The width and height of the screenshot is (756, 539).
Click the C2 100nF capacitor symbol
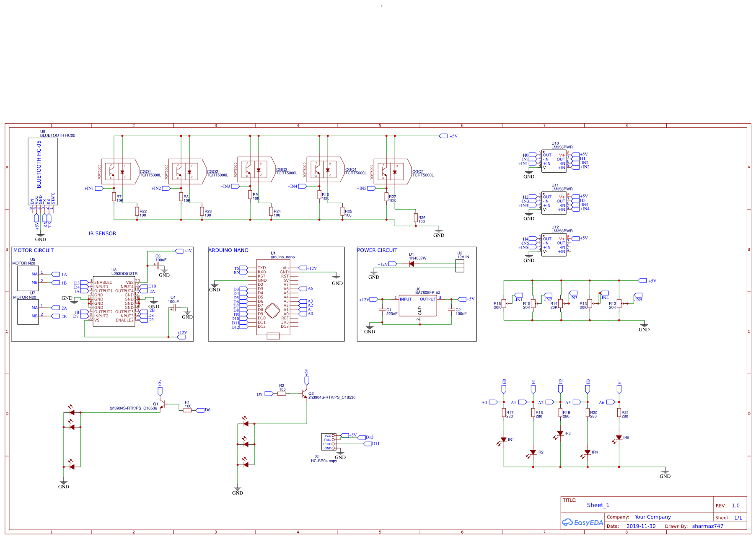[451, 310]
